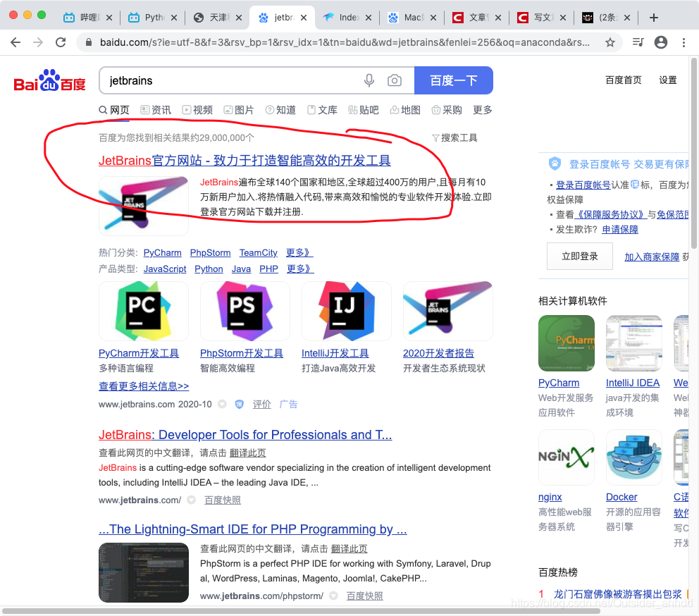The width and height of the screenshot is (699, 616).
Task: Expand 更多》 in 产品类型 row
Action: pos(300,269)
